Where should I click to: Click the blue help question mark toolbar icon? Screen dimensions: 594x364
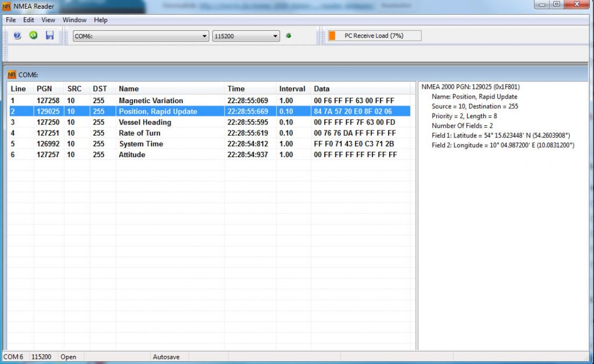tap(17, 35)
